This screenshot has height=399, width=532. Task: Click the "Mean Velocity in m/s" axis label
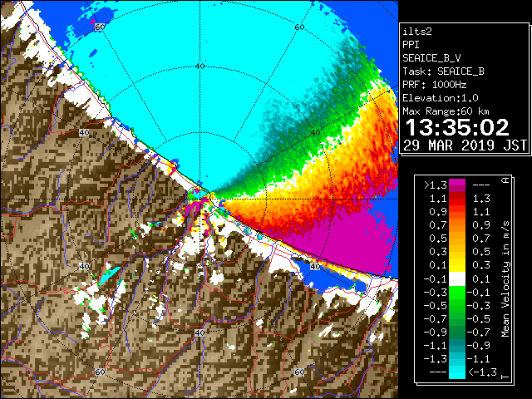pos(505,278)
